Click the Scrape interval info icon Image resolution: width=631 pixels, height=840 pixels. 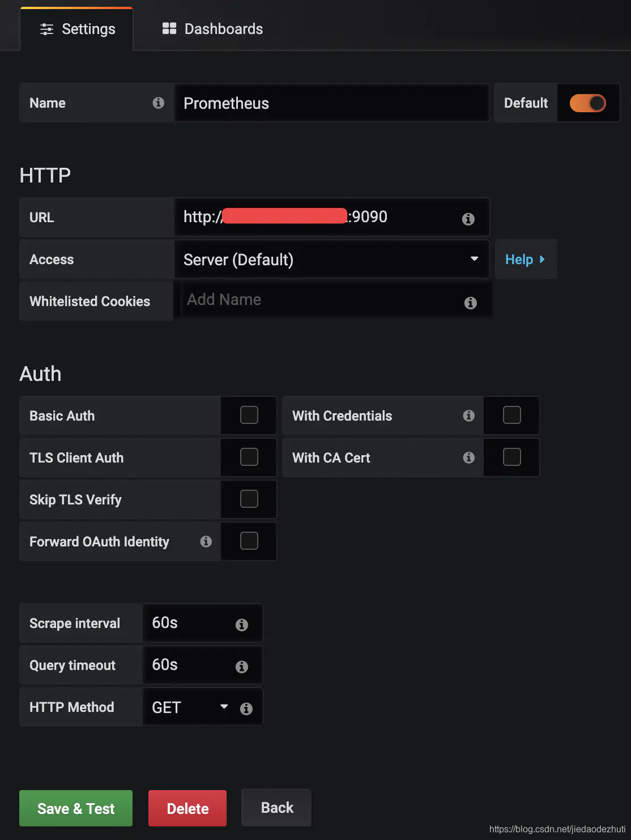[x=242, y=625]
